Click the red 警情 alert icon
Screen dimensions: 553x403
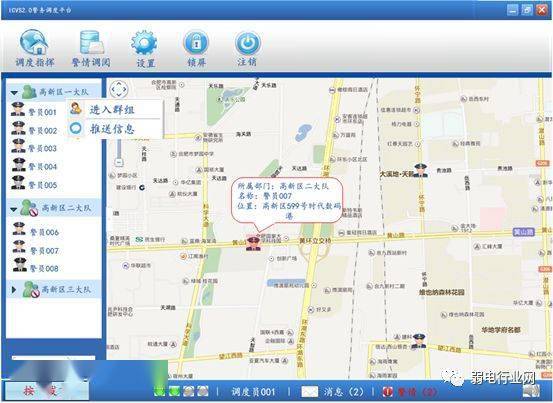click(388, 392)
